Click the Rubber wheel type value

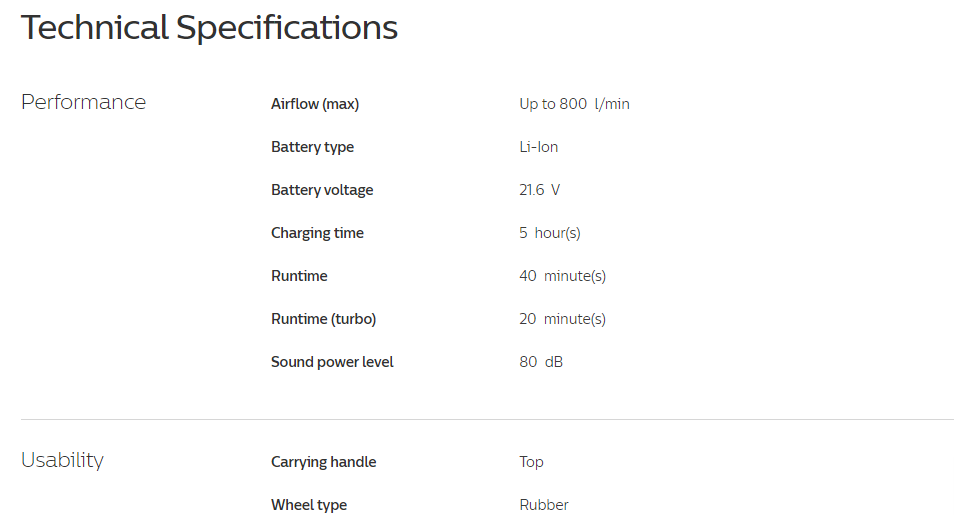(x=543, y=505)
